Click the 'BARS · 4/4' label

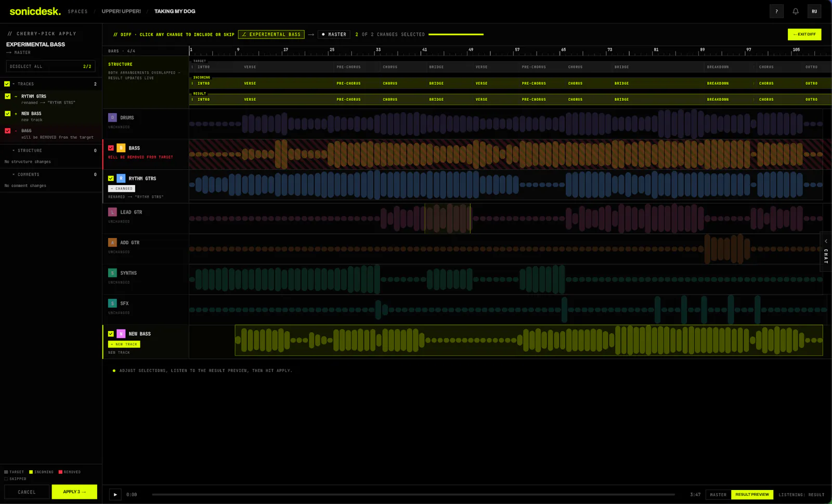tap(122, 51)
